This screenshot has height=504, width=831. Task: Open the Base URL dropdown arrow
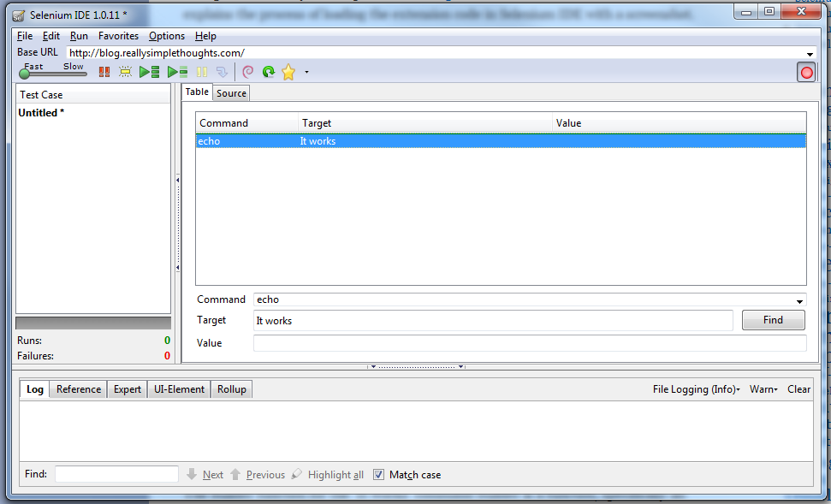point(810,54)
